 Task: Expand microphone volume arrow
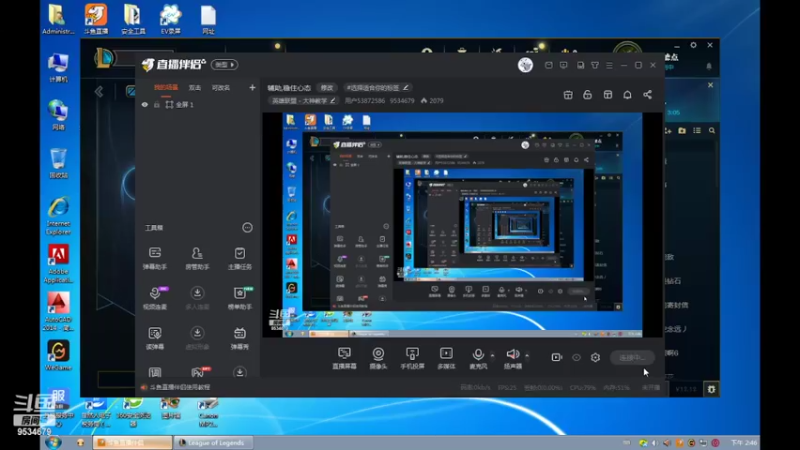(492, 355)
